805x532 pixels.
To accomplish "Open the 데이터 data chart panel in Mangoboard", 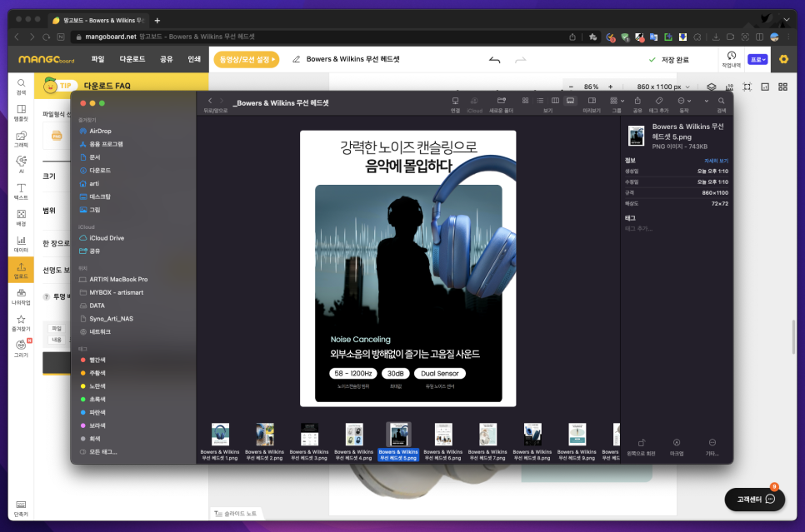I will pyautogui.click(x=21, y=244).
